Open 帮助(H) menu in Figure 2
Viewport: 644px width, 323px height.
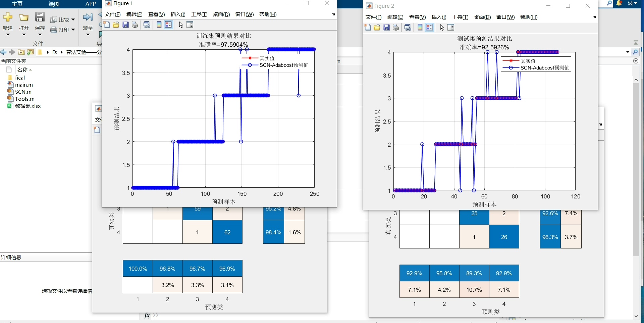tap(529, 17)
